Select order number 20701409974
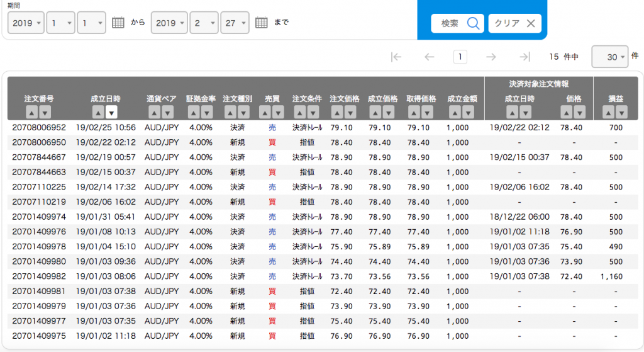The height and width of the screenshot is (352, 644). [x=39, y=217]
